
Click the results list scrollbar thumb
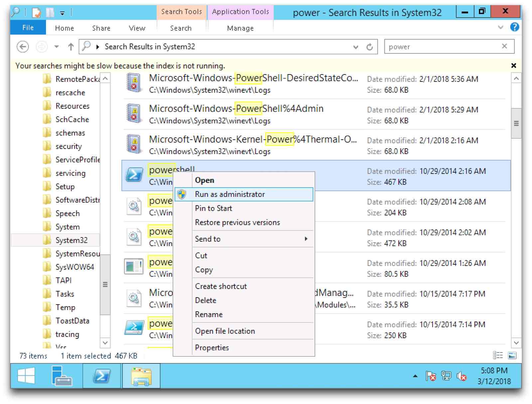click(516, 123)
